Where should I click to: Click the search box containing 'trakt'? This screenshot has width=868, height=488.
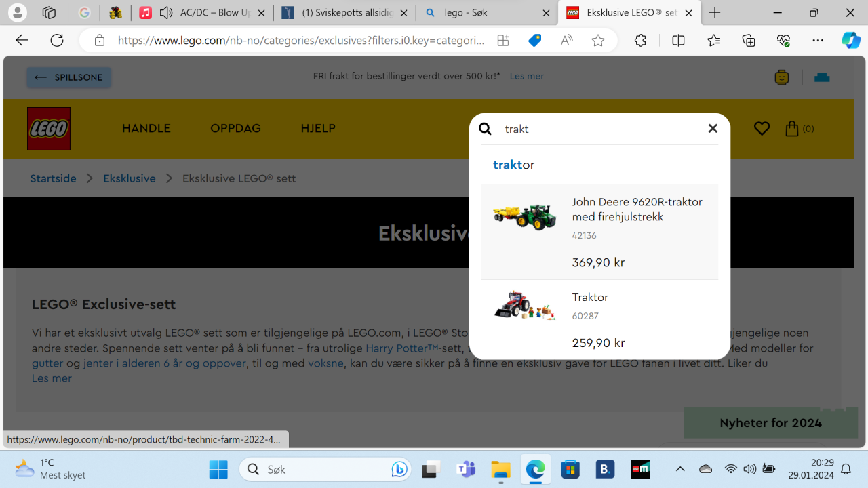pyautogui.click(x=600, y=129)
